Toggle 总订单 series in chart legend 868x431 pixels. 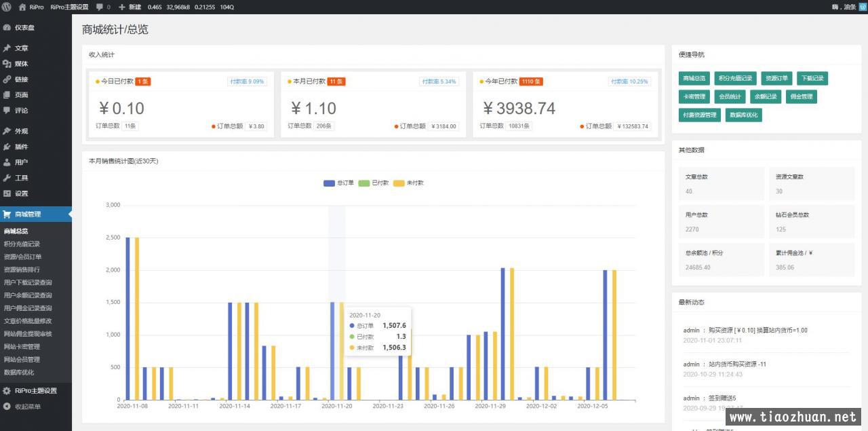tap(339, 183)
